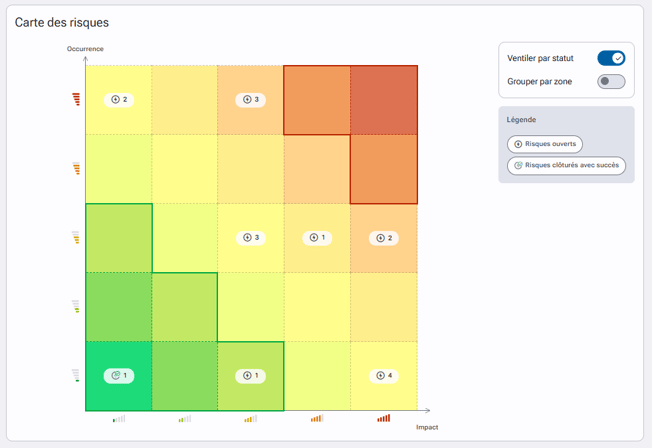Click the highest impact level bars icon
Image resolution: width=652 pixels, height=448 pixels.
coord(384,418)
